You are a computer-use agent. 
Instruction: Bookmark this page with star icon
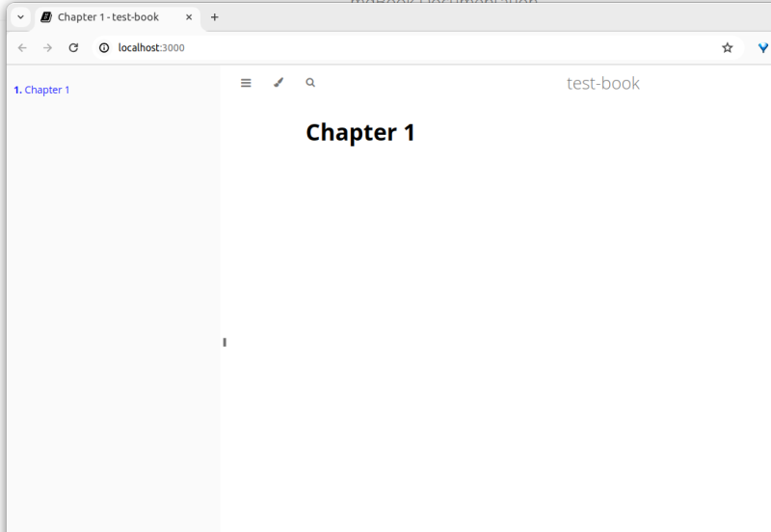pyautogui.click(x=728, y=47)
